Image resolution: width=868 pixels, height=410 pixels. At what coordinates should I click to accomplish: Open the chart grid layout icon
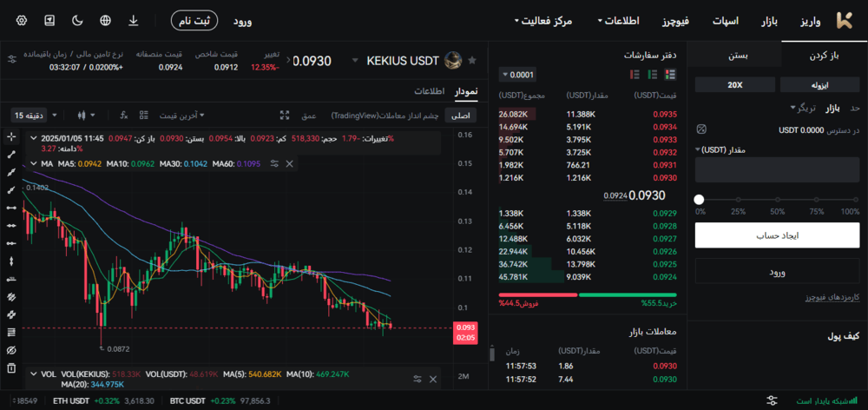144,116
